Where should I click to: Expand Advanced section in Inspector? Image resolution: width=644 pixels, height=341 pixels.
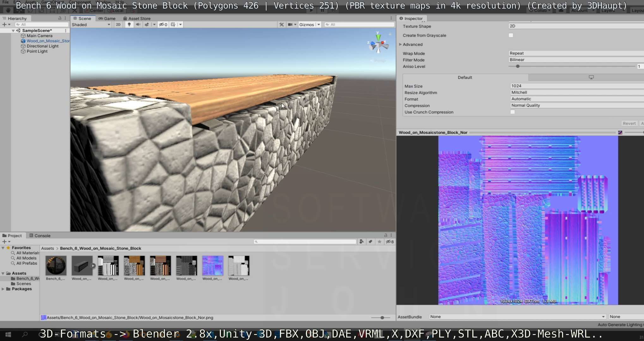click(x=400, y=44)
